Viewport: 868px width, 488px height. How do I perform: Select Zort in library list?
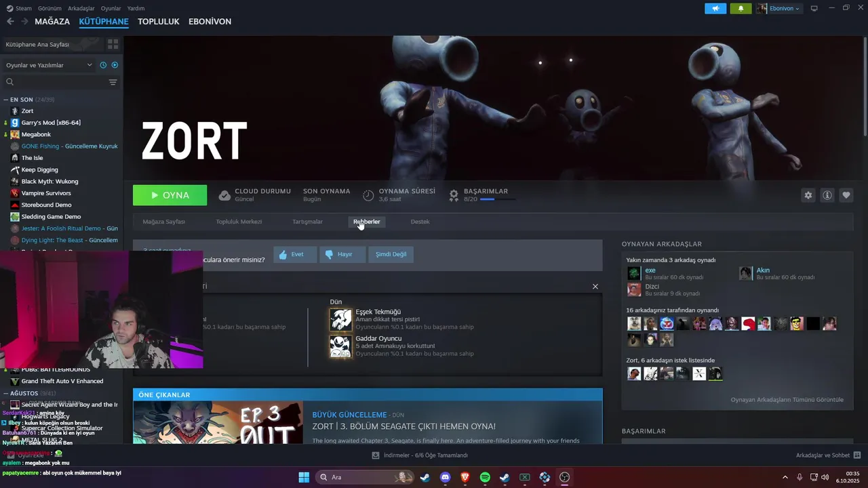click(x=27, y=111)
